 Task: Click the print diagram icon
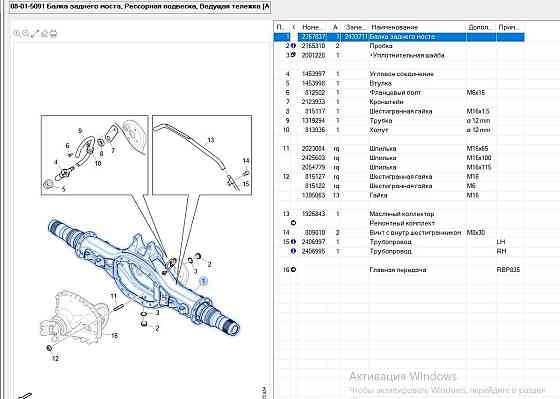coord(53,34)
